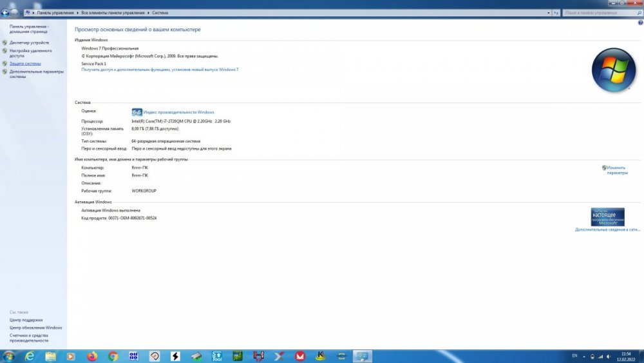This screenshot has height=363, width=644.
Task: Open the red circle M app icon in taskbar
Action: coord(300,356)
